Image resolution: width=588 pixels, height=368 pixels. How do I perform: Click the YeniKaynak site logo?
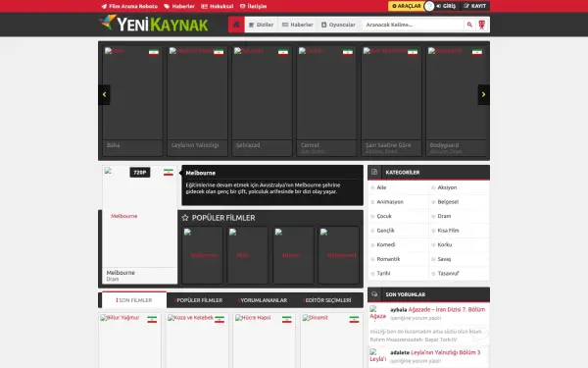154,24
